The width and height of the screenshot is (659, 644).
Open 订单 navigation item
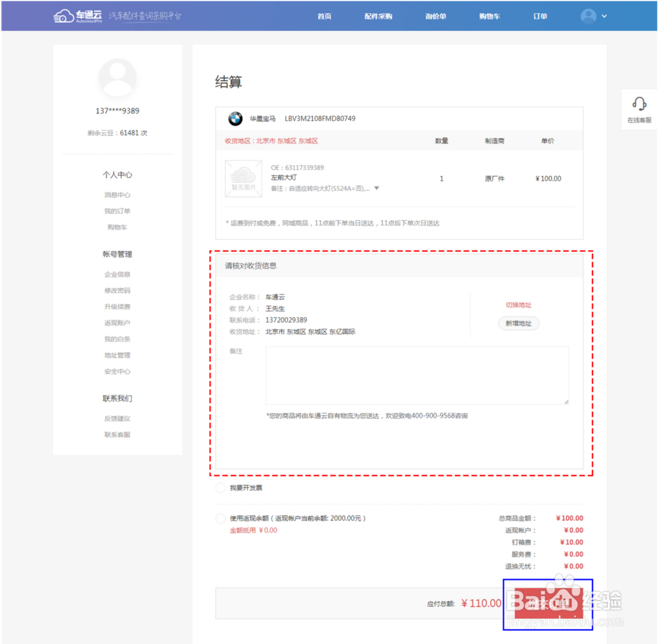(540, 16)
